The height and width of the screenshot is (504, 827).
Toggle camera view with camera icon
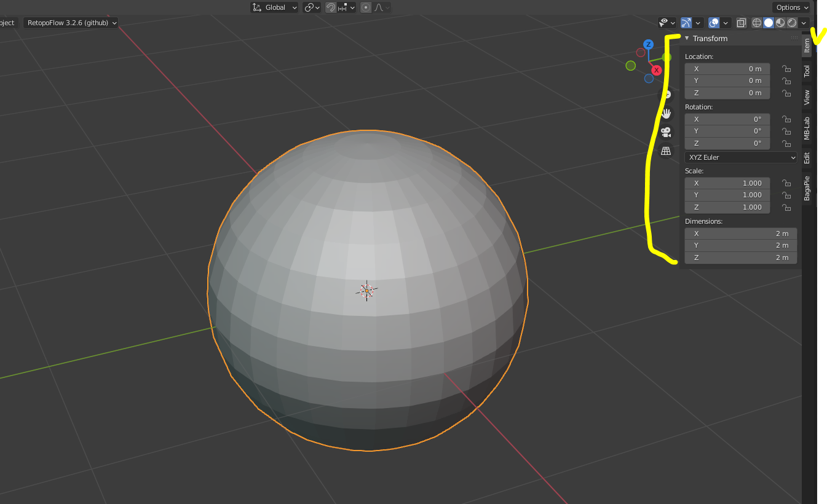point(666,132)
